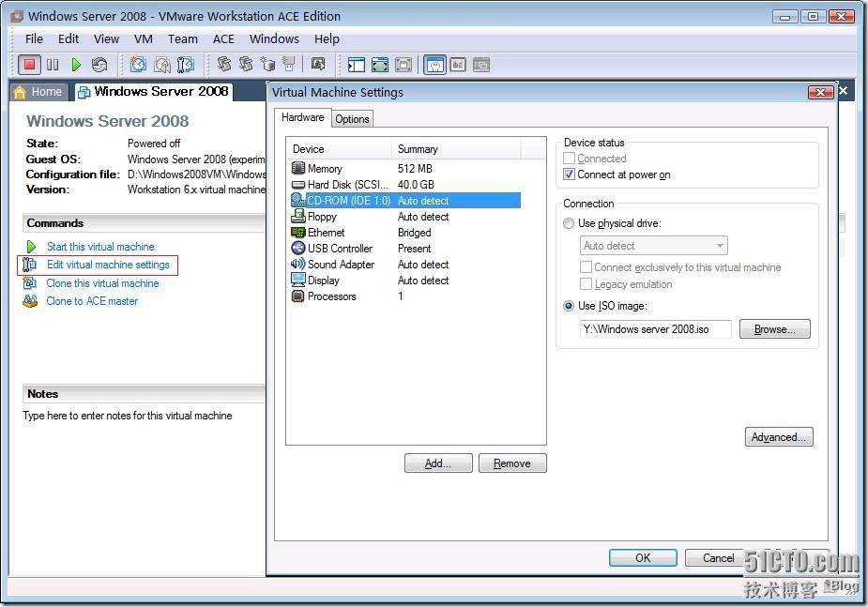Switch to the Options tab
The width and height of the screenshot is (868, 607).
pos(352,119)
